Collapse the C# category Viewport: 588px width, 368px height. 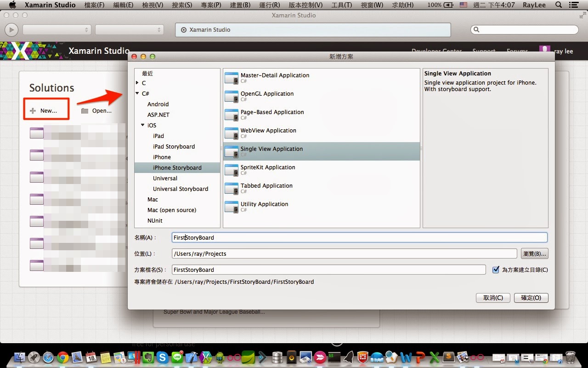[x=137, y=93]
